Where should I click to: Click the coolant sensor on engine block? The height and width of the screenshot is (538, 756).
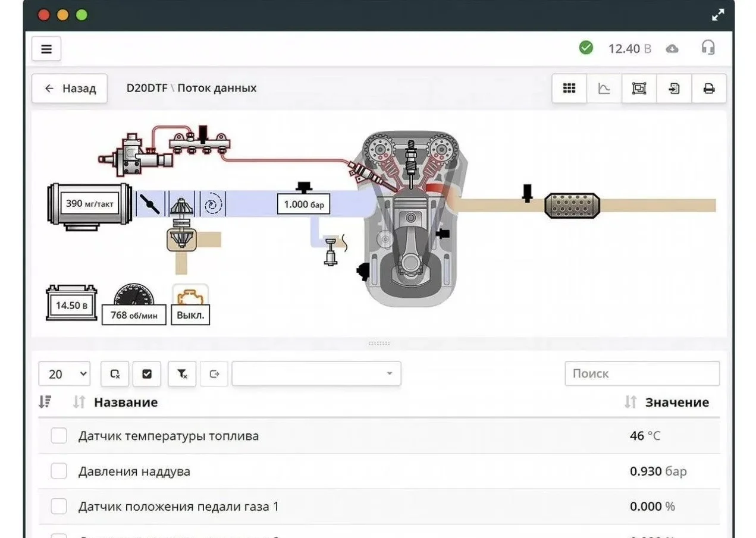coord(442,234)
